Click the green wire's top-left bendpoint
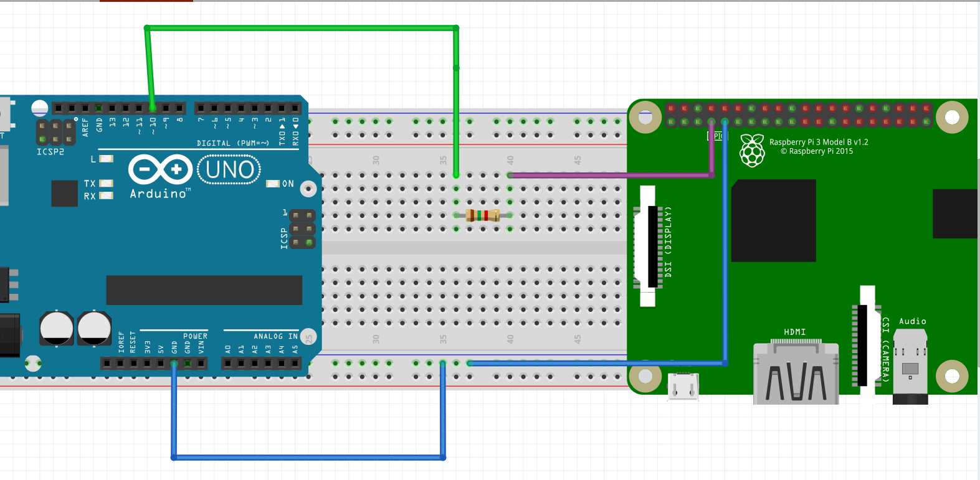The height and width of the screenshot is (480, 980). (147, 28)
